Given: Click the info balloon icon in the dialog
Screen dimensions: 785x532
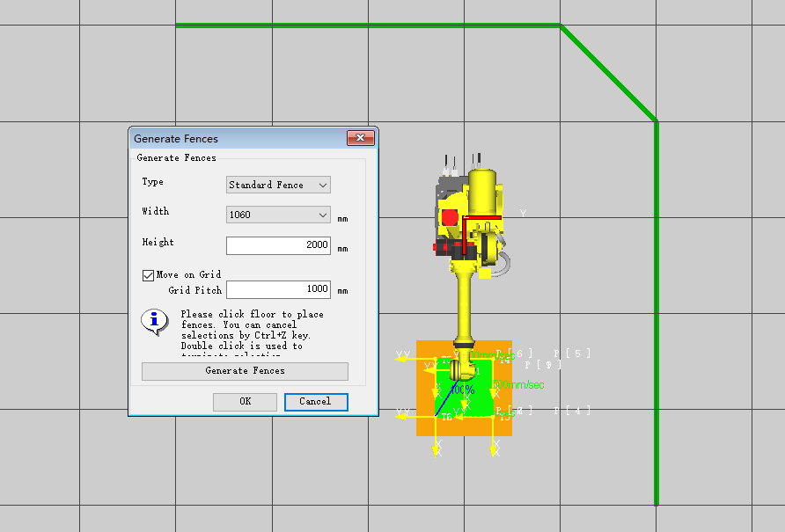Looking at the screenshot, I should click(154, 322).
